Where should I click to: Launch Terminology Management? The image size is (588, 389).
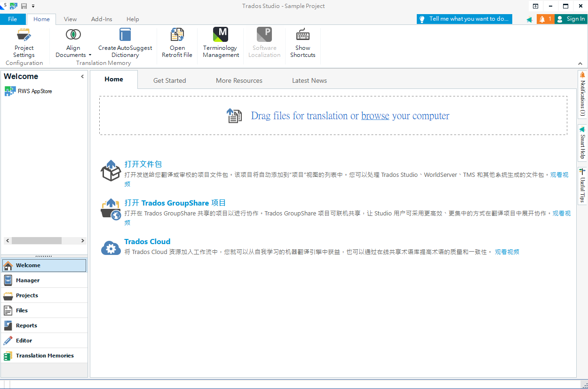(x=221, y=42)
